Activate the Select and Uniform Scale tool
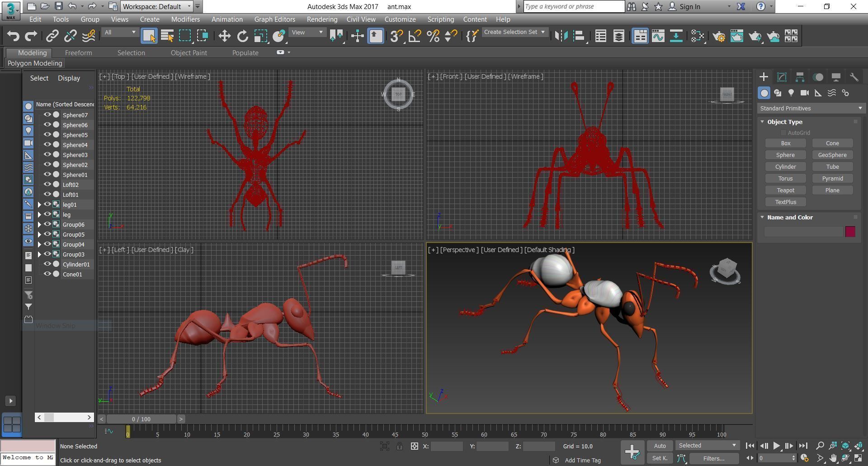This screenshot has height=466, width=868. (x=260, y=36)
